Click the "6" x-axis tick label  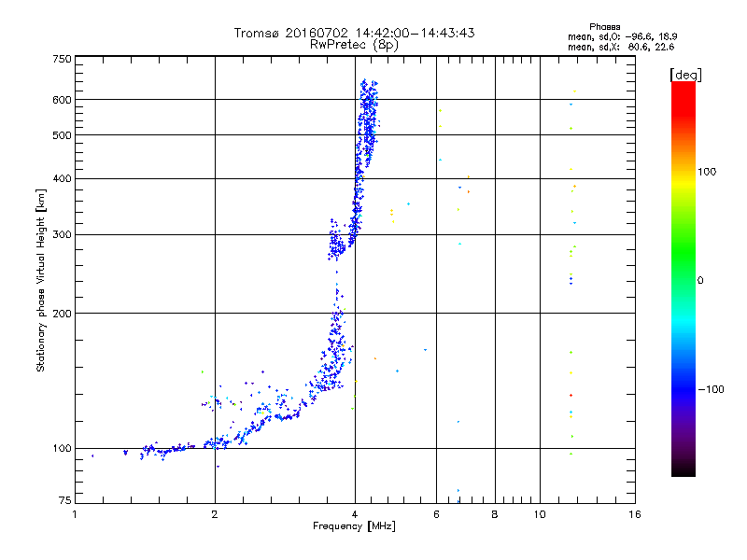pos(436,514)
